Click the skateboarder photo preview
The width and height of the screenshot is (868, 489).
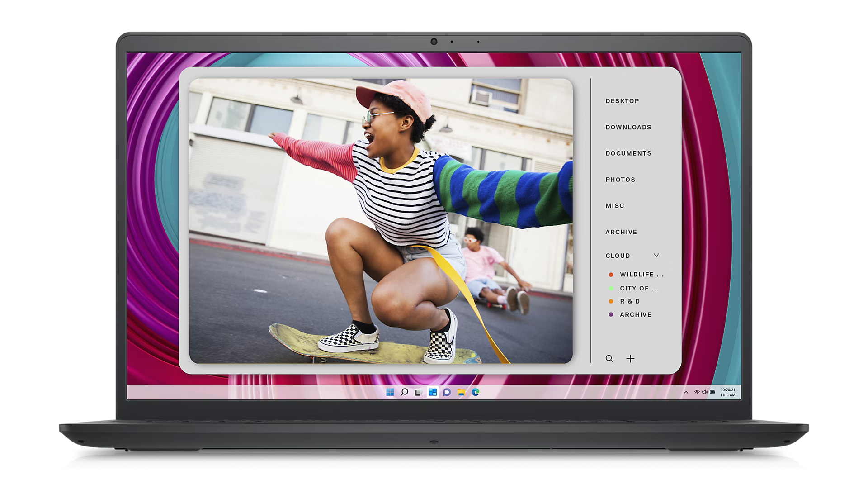381,221
